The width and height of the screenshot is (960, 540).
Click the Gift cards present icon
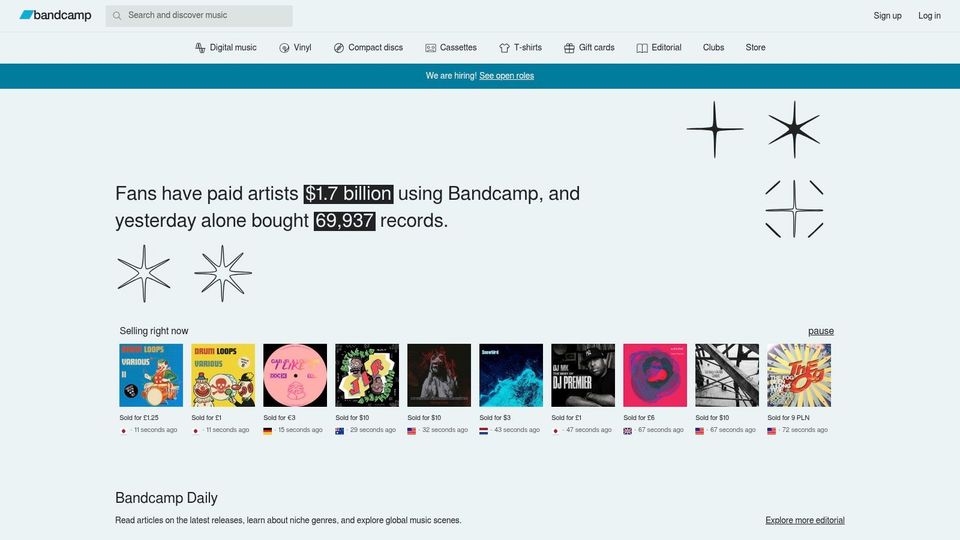pos(569,48)
